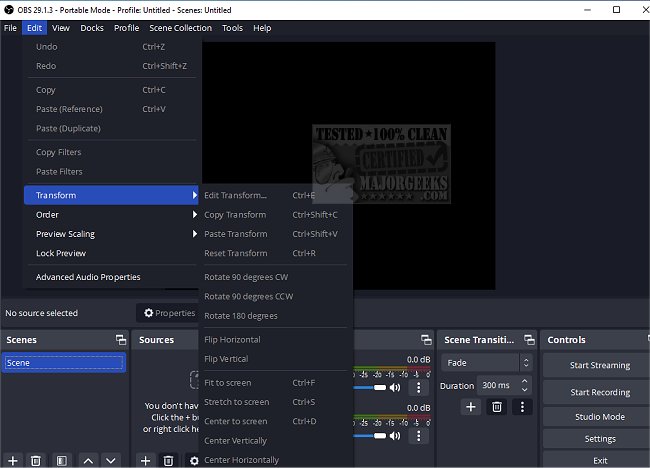Open the Tools menu
Image resolution: width=650 pixels, height=468 pixels.
[232, 28]
